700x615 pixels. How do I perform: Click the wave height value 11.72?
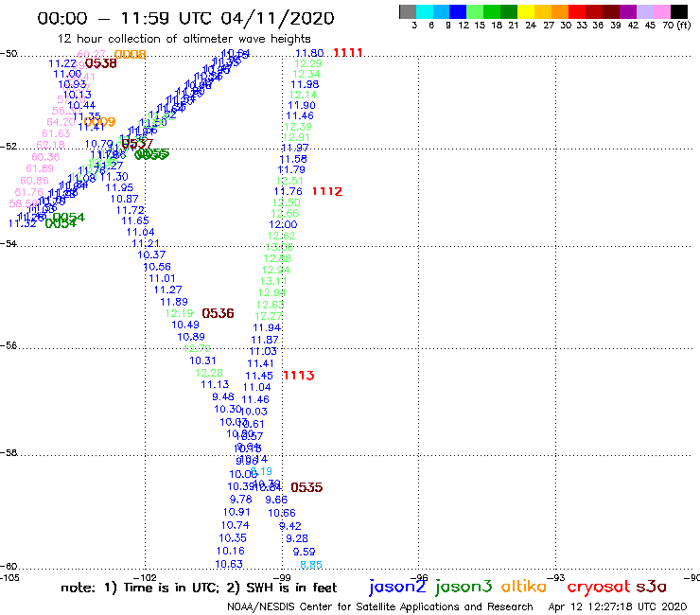131,210
